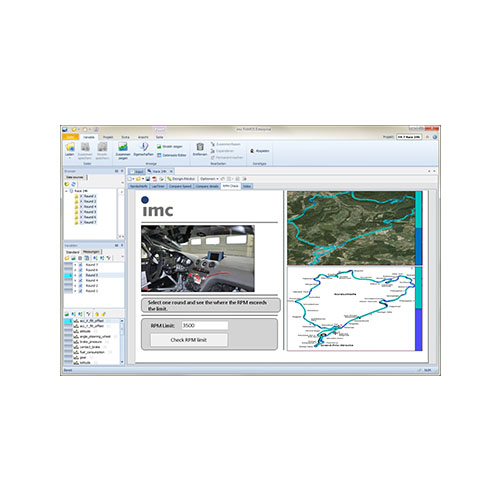Toggle the checkbox for measurement Round 7
This screenshot has width=500, height=500.
pos(80,265)
